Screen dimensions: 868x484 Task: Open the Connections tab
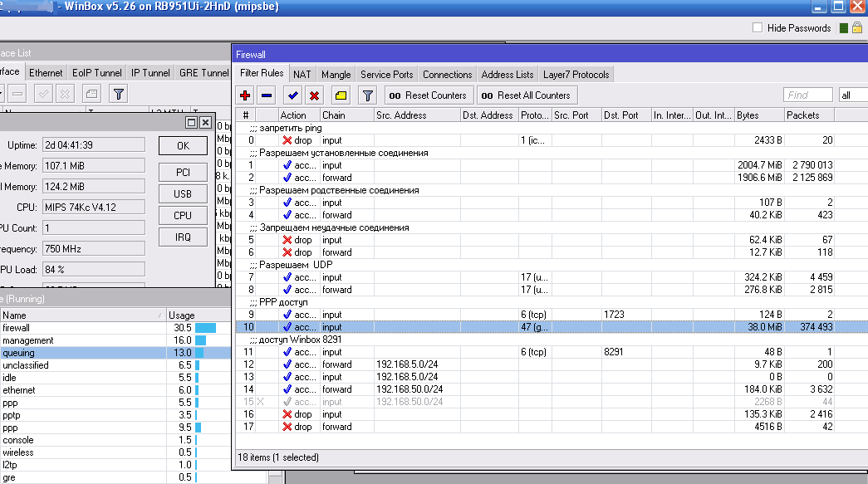pos(447,74)
